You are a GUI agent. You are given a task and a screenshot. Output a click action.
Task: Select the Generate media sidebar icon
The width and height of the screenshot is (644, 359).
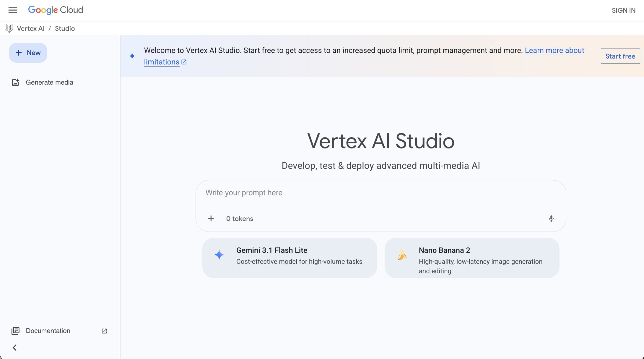[15, 83]
